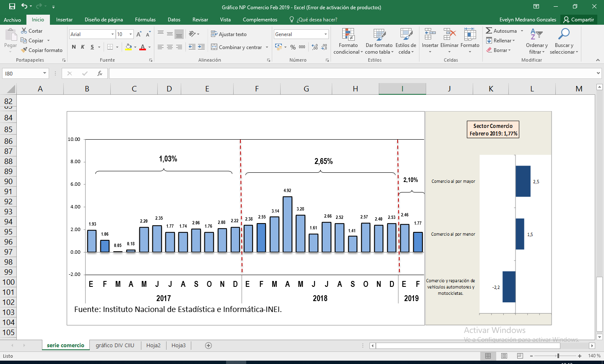Open Combinar y centrar dropdown arrow

point(267,47)
